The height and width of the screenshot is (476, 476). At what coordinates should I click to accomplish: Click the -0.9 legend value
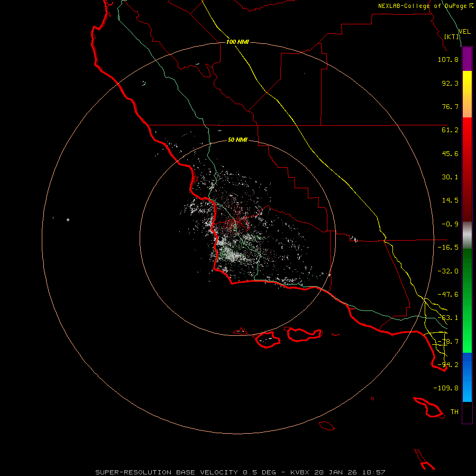click(450, 224)
